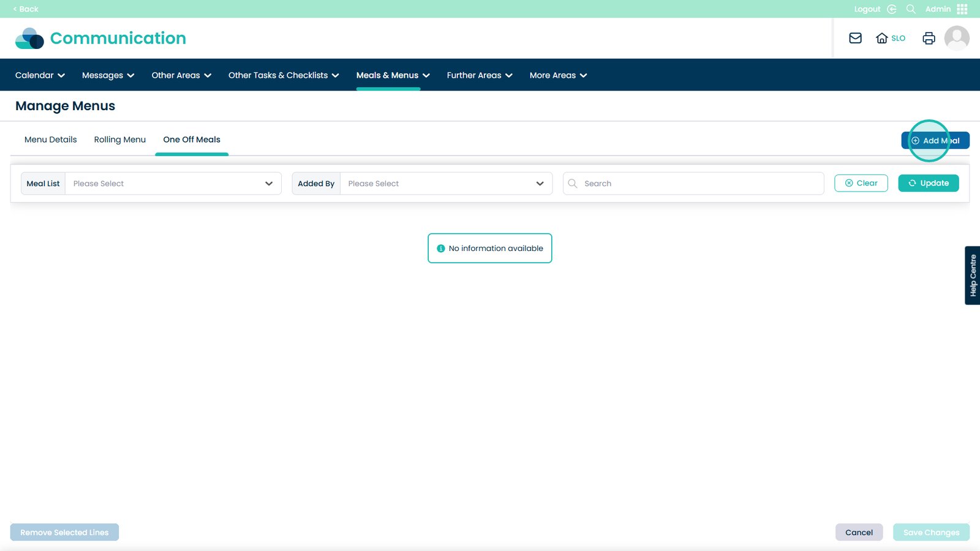980x551 pixels.
Task: Open the user profile avatar
Action: pos(956,38)
